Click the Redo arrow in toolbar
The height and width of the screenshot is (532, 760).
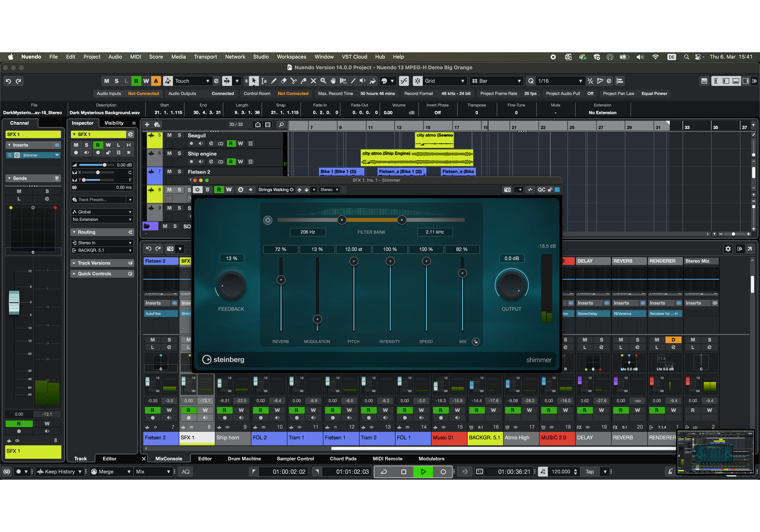[x=19, y=81]
